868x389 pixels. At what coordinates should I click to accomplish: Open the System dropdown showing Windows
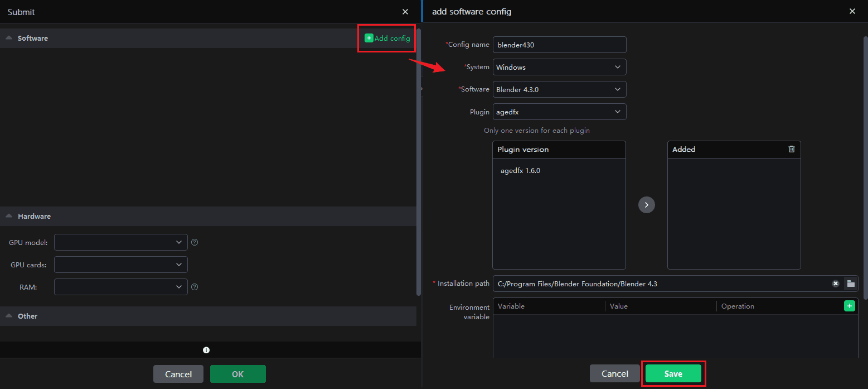[559, 67]
